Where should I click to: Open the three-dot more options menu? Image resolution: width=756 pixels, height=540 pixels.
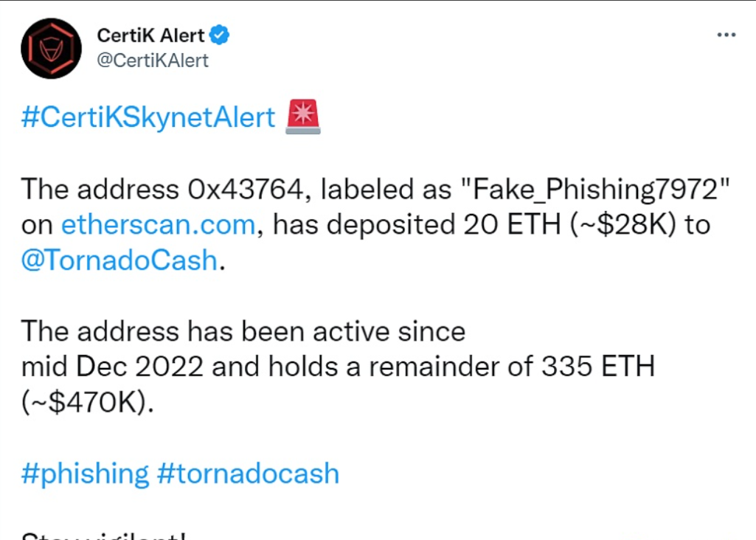coord(726,35)
